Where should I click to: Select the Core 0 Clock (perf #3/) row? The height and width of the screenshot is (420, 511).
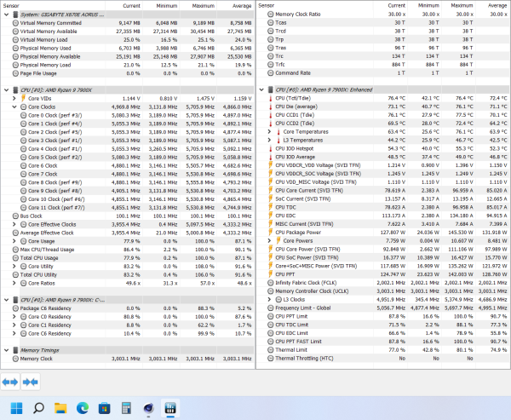[128, 115]
